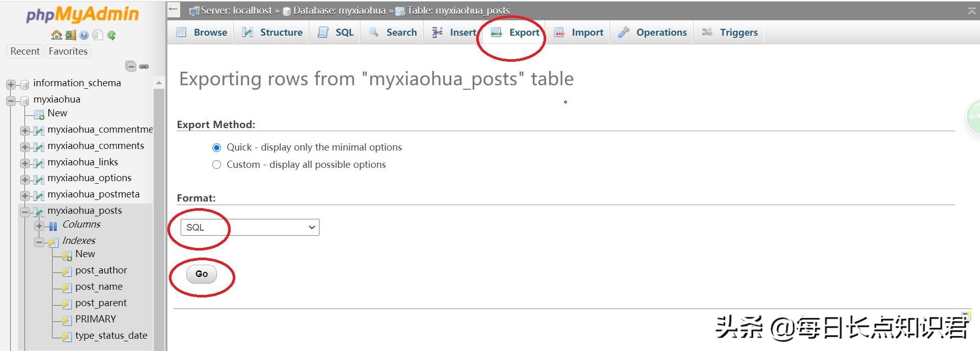This screenshot has width=980, height=351.
Task: Click the Home icon under the phpMyAdmin logo
Action: [56, 35]
